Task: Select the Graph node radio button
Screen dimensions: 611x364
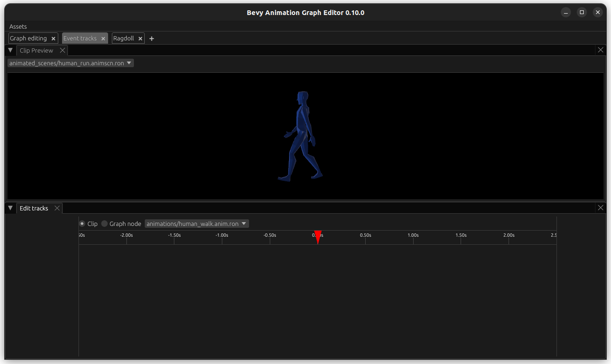Action: tap(104, 224)
